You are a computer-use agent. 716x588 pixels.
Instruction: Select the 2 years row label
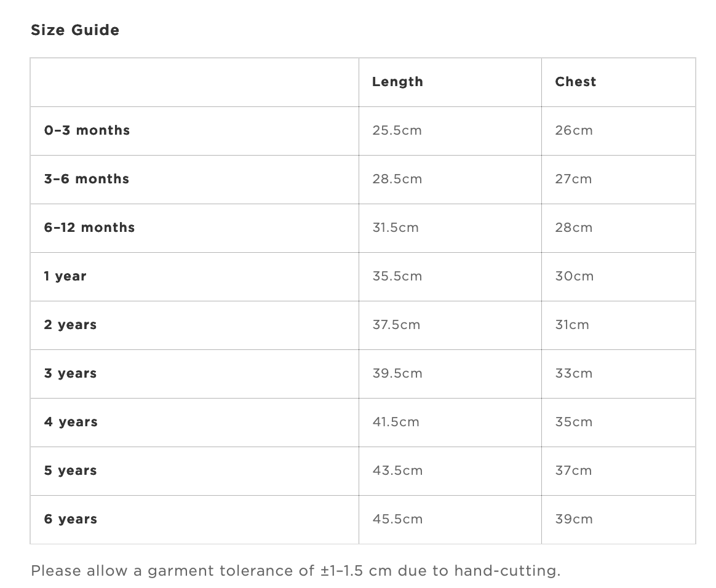point(70,325)
